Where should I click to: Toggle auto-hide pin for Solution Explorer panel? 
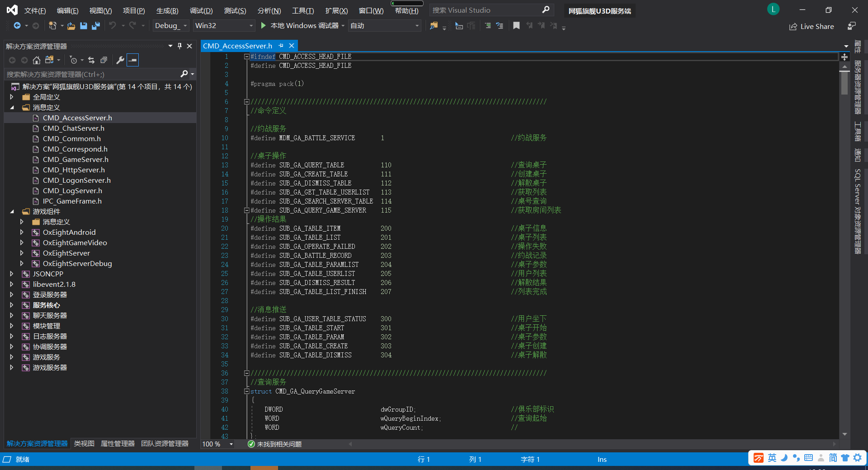click(x=179, y=46)
